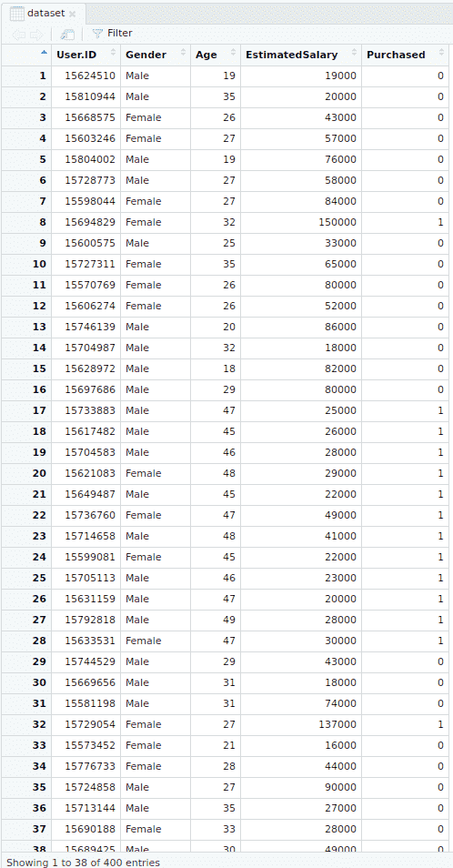Select the dataset tab
The width and height of the screenshot is (453, 868).
(x=43, y=14)
